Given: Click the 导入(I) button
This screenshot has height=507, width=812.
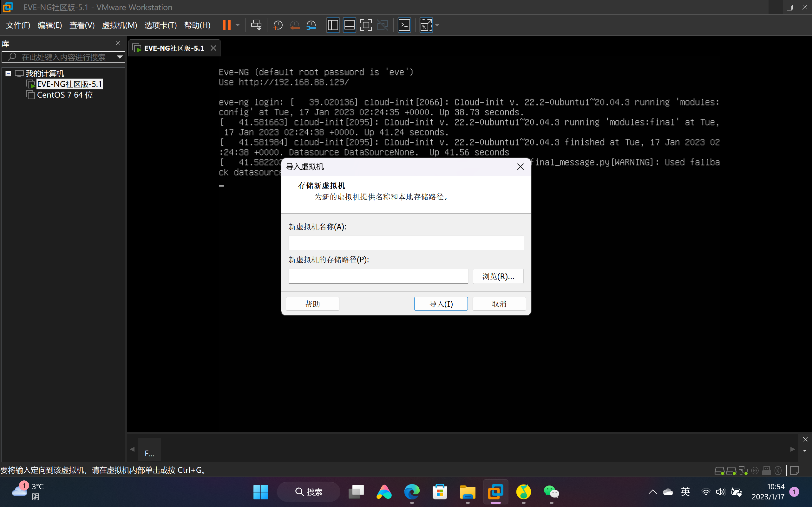Looking at the screenshot, I should [x=441, y=304].
